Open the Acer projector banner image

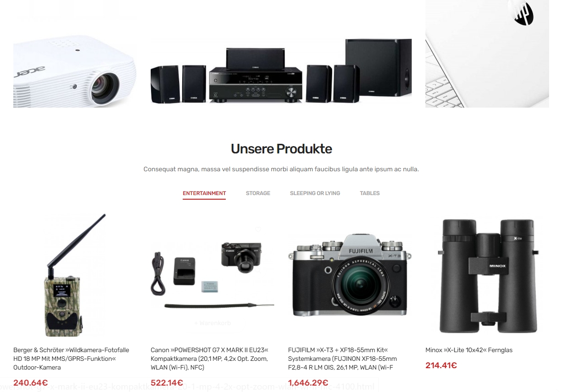pyautogui.click(x=75, y=54)
